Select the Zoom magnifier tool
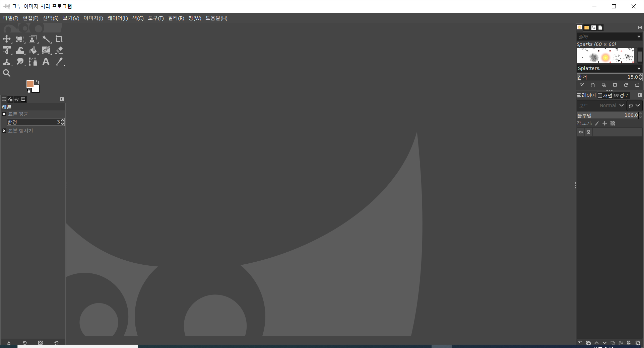Viewport: 644px width, 348px height. click(7, 73)
